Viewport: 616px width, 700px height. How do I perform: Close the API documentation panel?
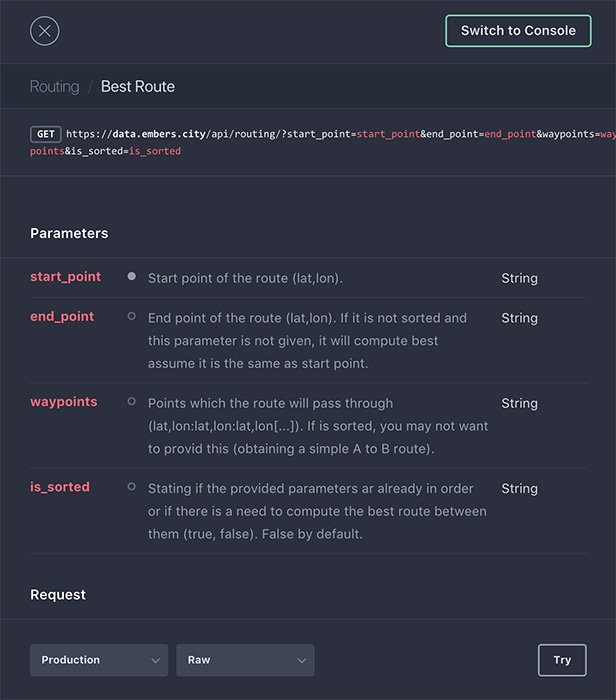45,31
